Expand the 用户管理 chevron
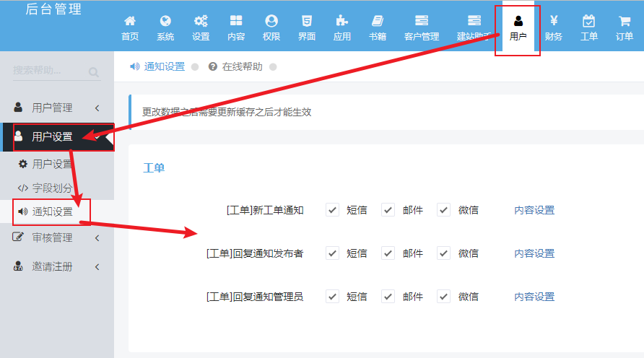644x358 pixels. coord(97,108)
